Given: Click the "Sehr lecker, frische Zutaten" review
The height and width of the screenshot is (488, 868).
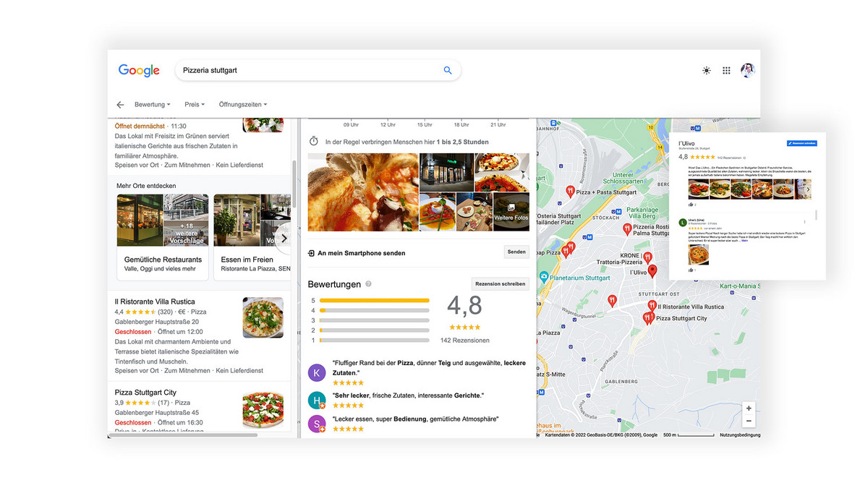Looking at the screenshot, I should (408, 395).
